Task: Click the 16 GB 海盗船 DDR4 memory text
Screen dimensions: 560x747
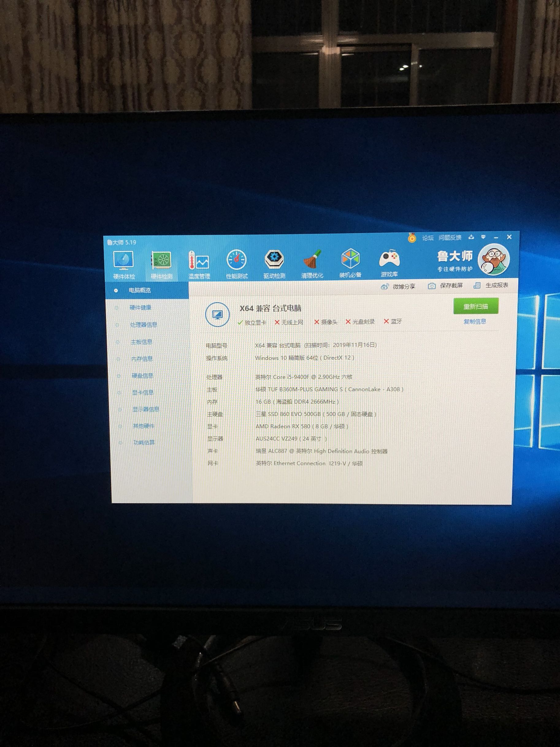Action: pos(297,402)
